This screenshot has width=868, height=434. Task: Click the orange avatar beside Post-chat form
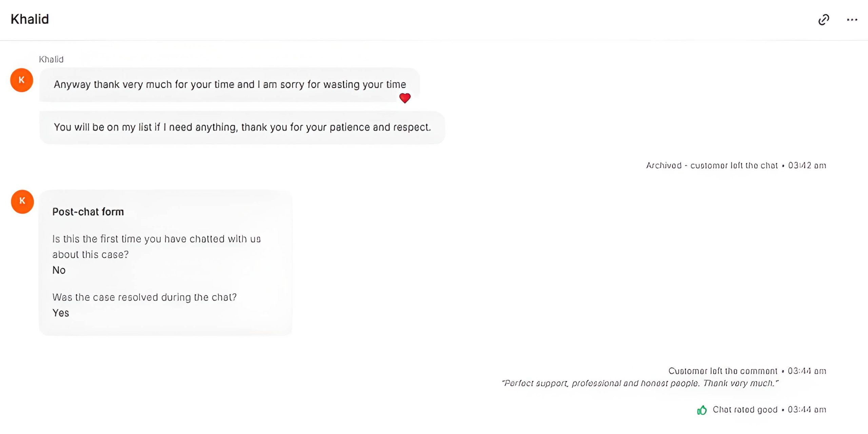tap(22, 202)
